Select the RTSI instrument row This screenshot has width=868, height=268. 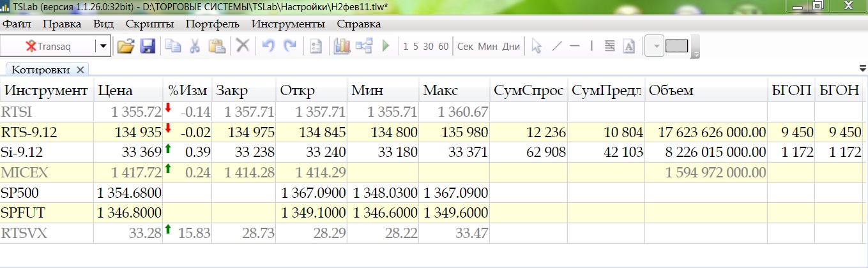[432, 112]
